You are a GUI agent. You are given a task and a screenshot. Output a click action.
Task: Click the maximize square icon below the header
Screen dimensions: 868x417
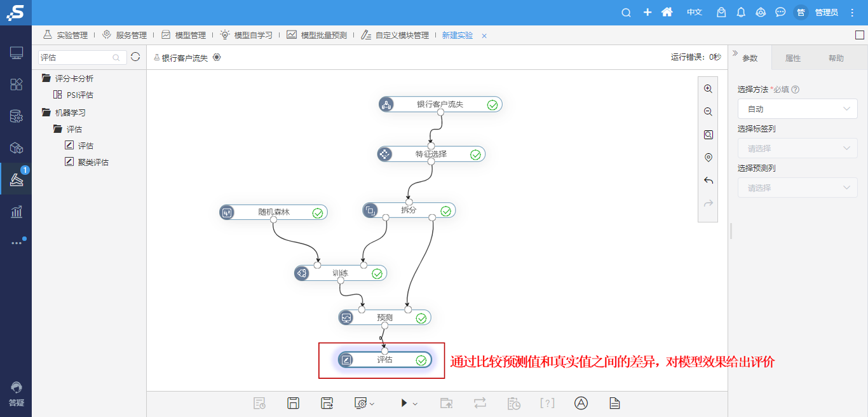[x=860, y=35]
